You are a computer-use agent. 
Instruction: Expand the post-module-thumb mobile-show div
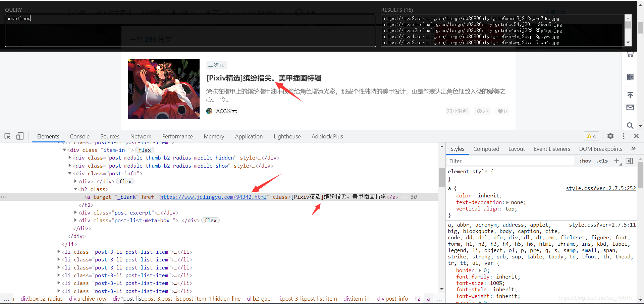click(x=70, y=166)
